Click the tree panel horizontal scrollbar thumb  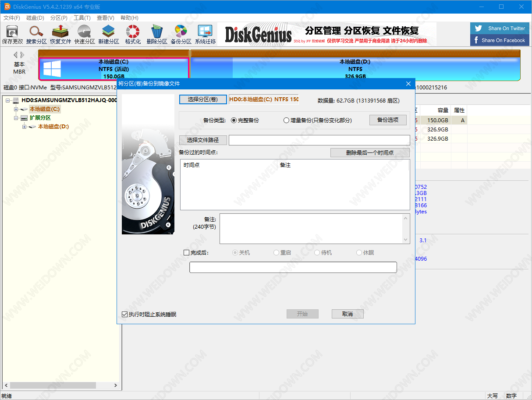(53, 386)
